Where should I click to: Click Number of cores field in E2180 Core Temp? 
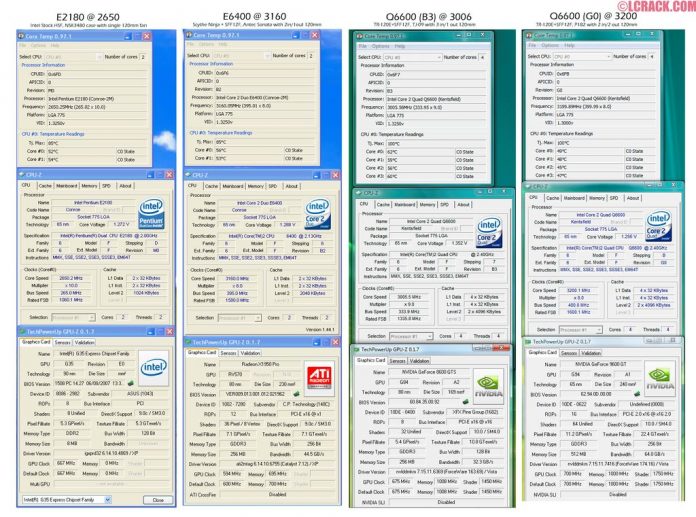pyautogui.click(x=143, y=57)
